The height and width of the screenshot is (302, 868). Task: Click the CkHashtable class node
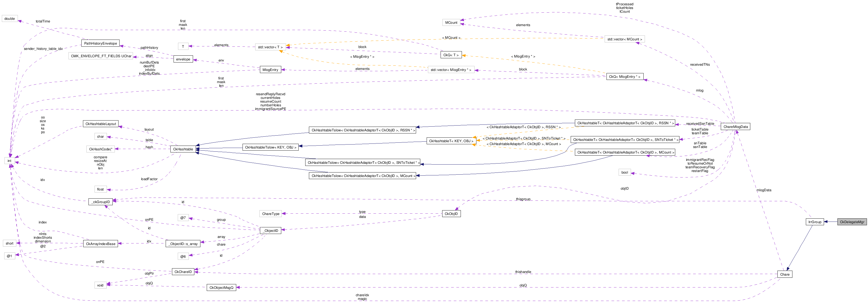[183, 149]
